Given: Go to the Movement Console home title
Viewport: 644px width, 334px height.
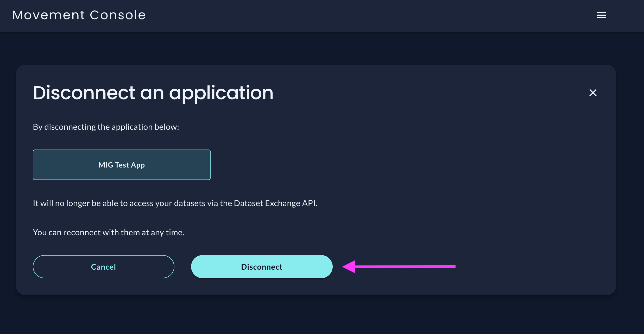Looking at the screenshot, I should (79, 15).
